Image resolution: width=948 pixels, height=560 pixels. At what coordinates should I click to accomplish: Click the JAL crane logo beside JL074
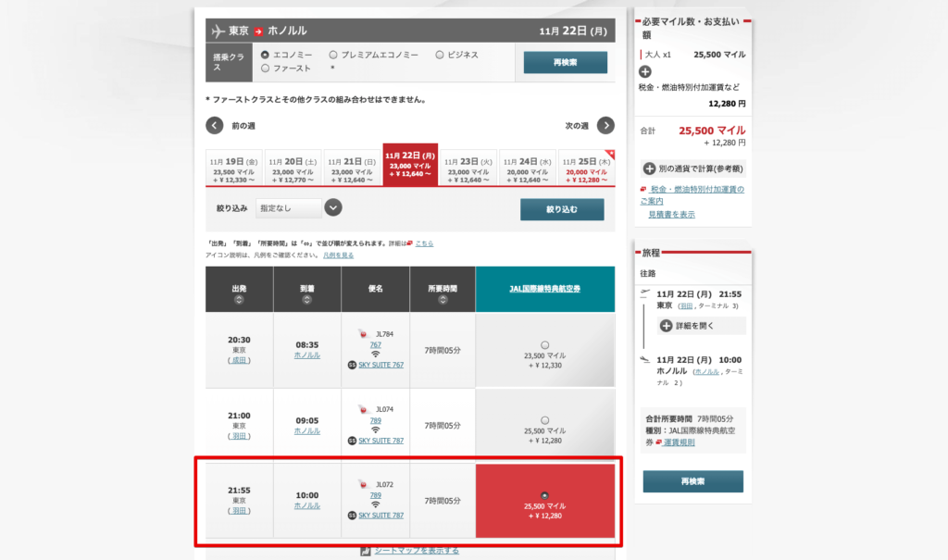point(363,409)
